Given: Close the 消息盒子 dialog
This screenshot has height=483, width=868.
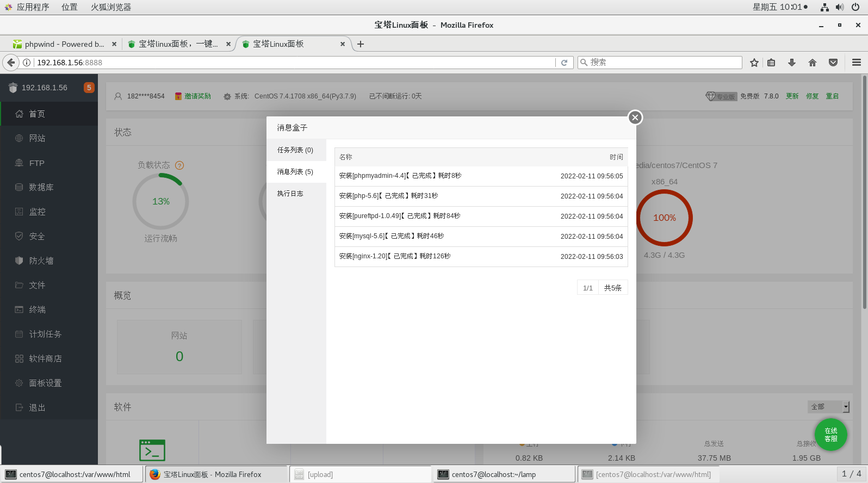Looking at the screenshot, I should [x=635, y=117].
